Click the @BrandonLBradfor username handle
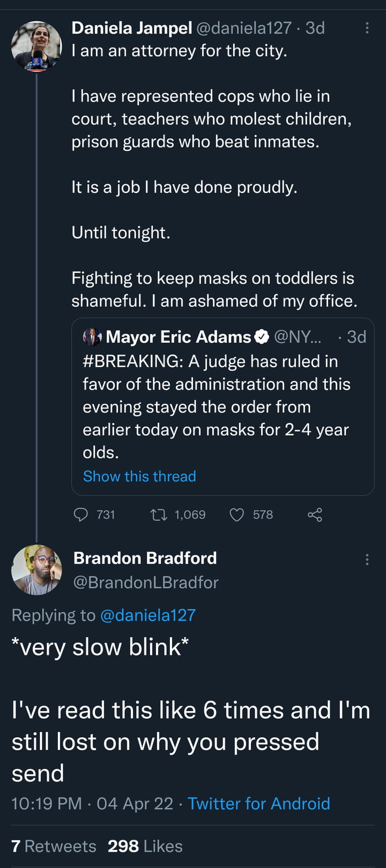 click(146, 582)
